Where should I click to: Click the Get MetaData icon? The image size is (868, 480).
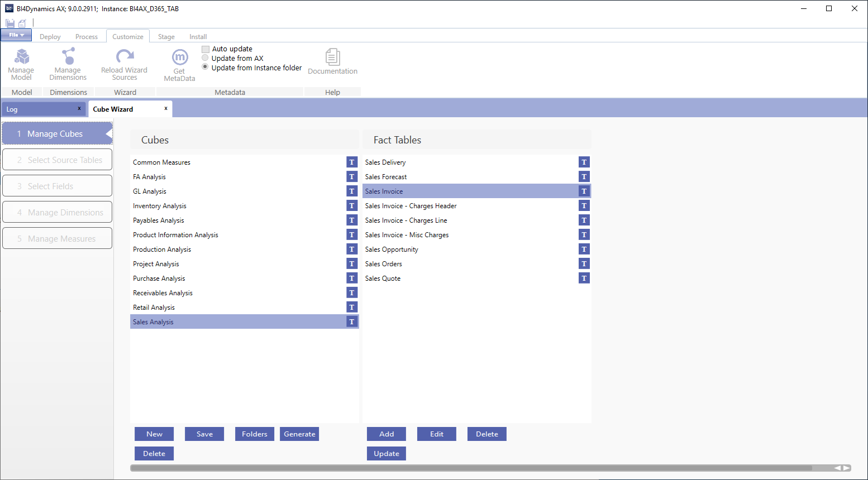[179, 65]
